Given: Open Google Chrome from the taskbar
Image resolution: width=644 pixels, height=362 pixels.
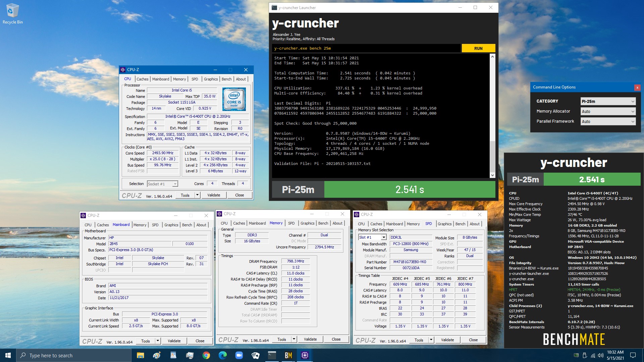Looking at the screenshot, I should (x=206, y=355).
